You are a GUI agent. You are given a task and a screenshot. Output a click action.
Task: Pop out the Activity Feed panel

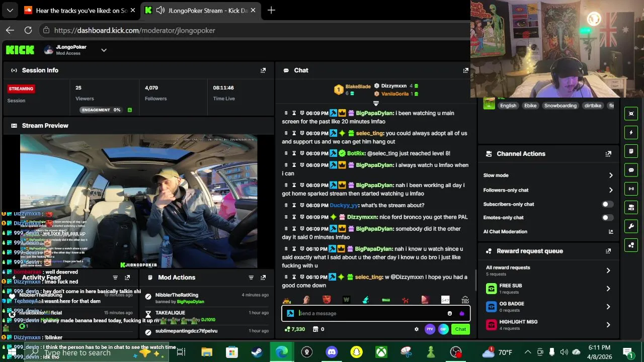click(127, 278)
